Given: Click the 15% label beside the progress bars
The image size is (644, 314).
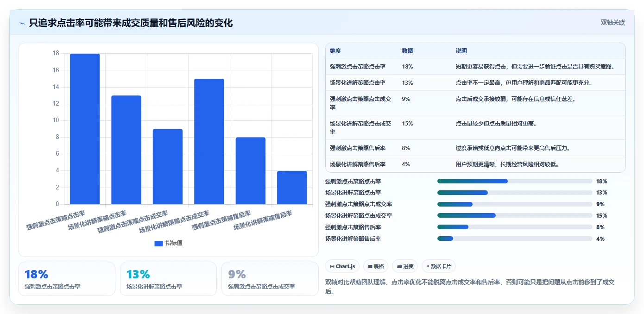Looking at the screenshot, I should pos(601,216).
